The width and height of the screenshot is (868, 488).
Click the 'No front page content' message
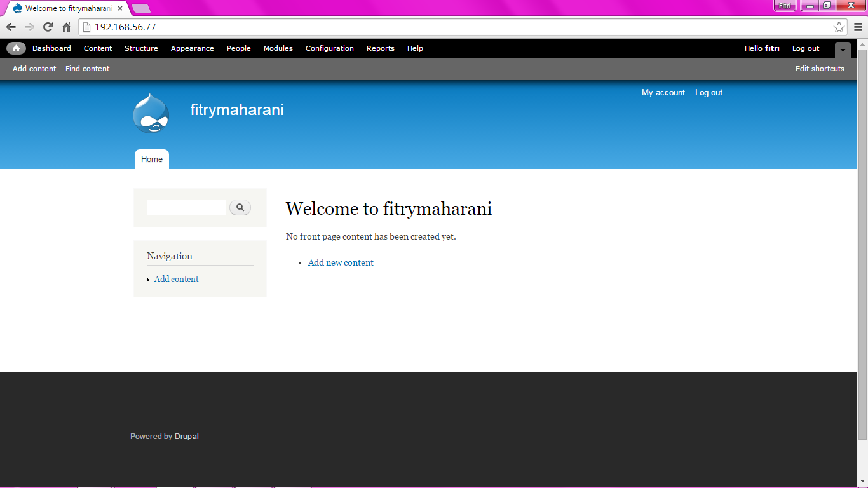click(x=371, y=236)
